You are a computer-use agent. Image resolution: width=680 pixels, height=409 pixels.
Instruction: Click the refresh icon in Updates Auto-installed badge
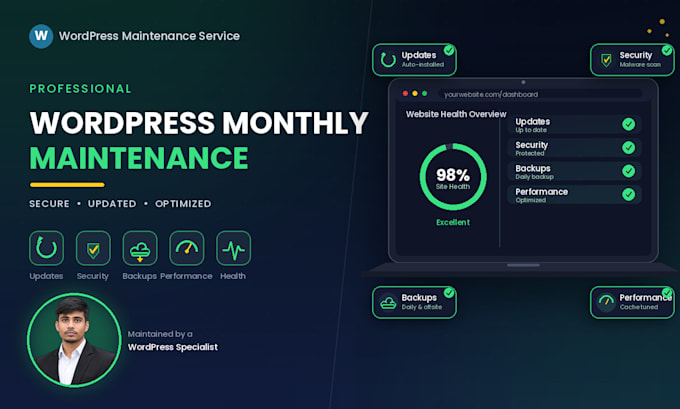pos(388,60)
